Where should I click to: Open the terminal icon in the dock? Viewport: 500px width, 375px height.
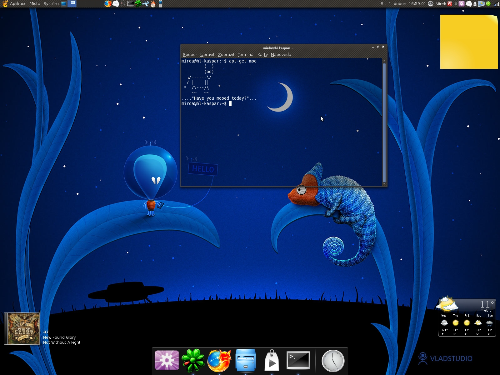pos(298,360)
